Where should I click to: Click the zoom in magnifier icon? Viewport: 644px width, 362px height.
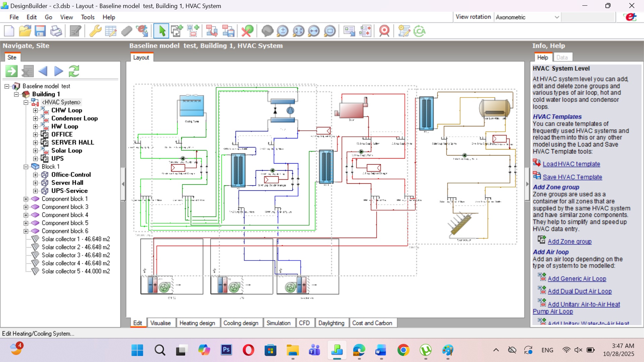[x=282, y=31]
